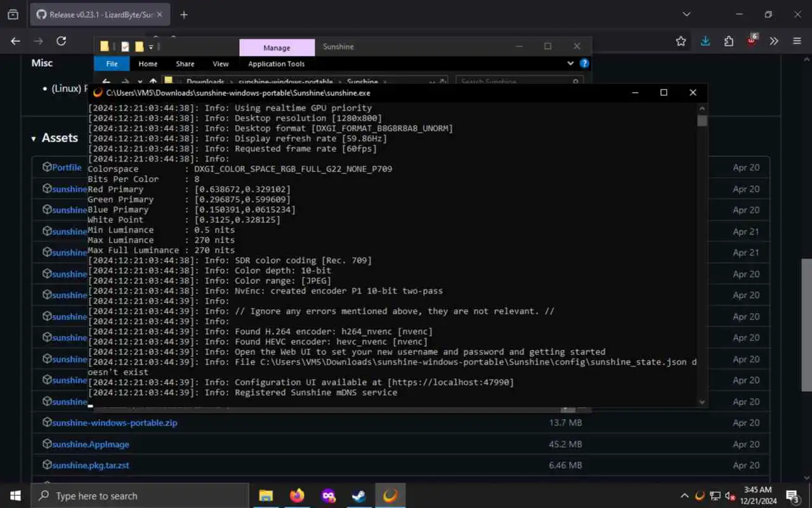Screen dimensions: 812x508
Task: Expand the Explorer ribbon chevron
Action: 570,63
